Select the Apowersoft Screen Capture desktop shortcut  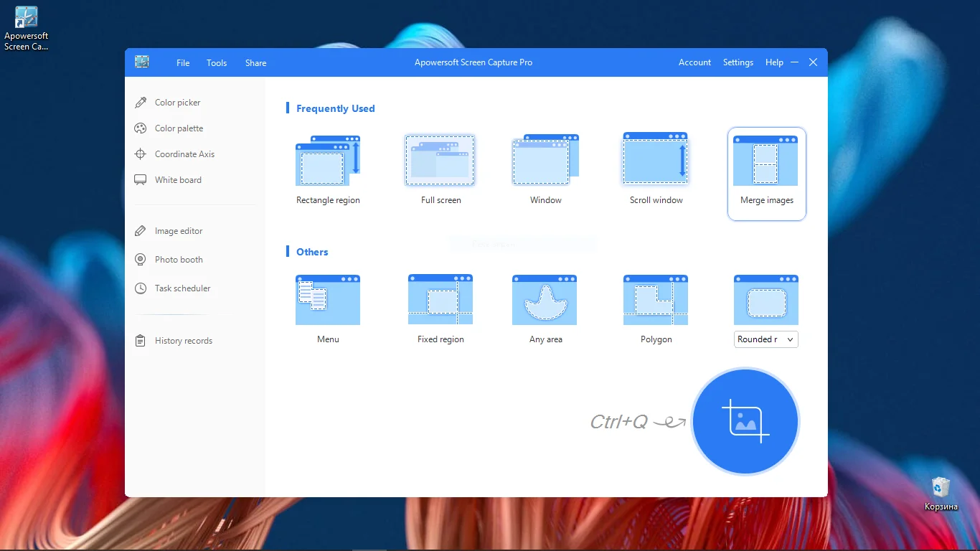pos(27,29)
